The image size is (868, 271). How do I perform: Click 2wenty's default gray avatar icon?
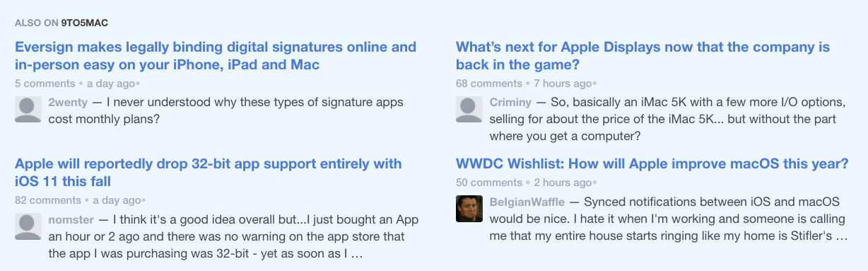tap(28, 110)
